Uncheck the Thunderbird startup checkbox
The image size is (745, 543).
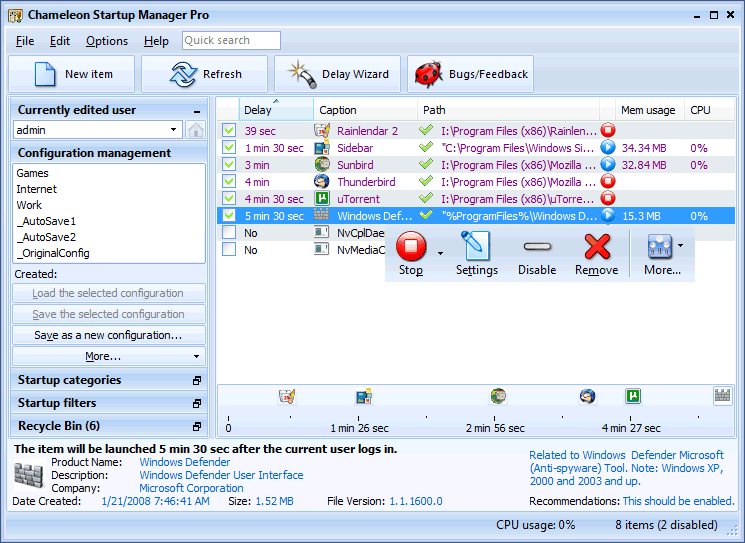coord(229,181)
